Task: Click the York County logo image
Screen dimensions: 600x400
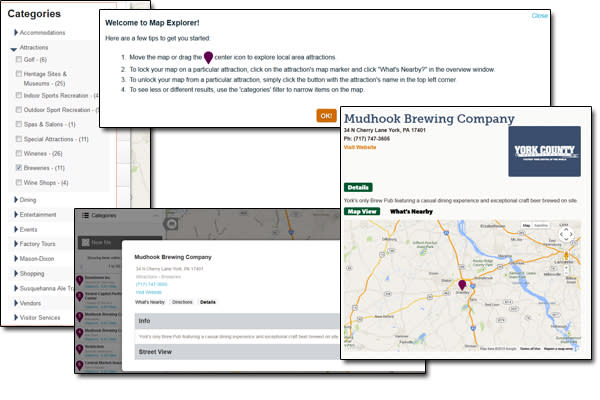Action: [x=545, y=151]
